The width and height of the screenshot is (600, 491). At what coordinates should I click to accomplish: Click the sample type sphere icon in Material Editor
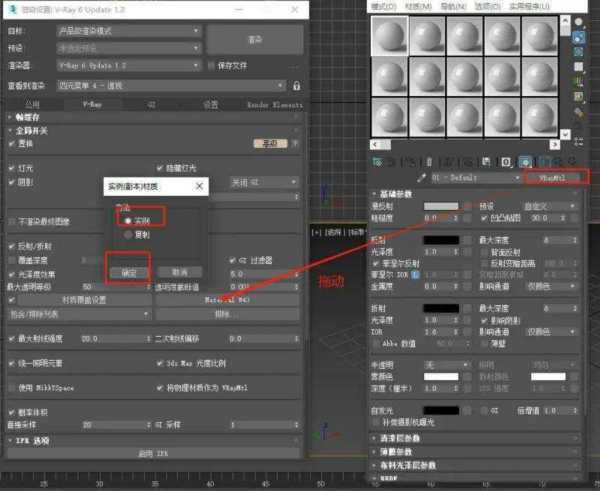coord(579,22)
